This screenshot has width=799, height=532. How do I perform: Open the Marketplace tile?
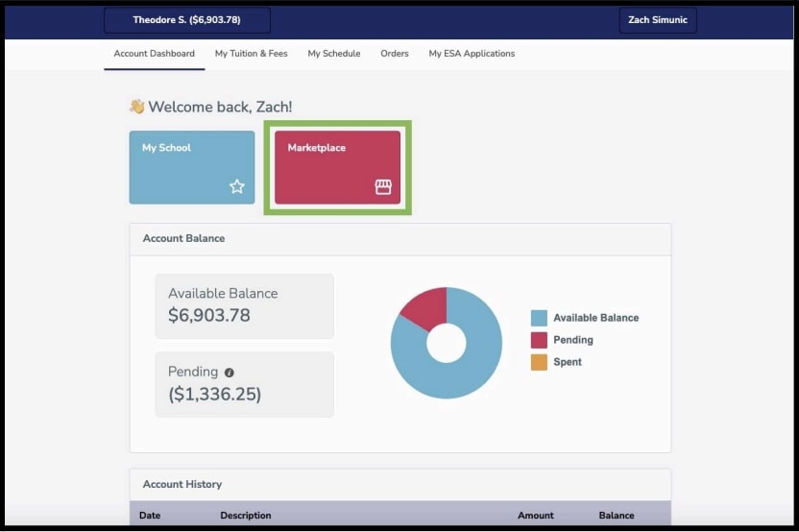click(x=337, y=167)
